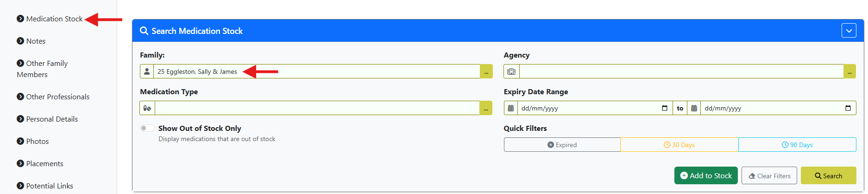Select the 90 Days quick filter
Image resolution: width=868 pixels, height=194 pixels.
coord(797,145)
